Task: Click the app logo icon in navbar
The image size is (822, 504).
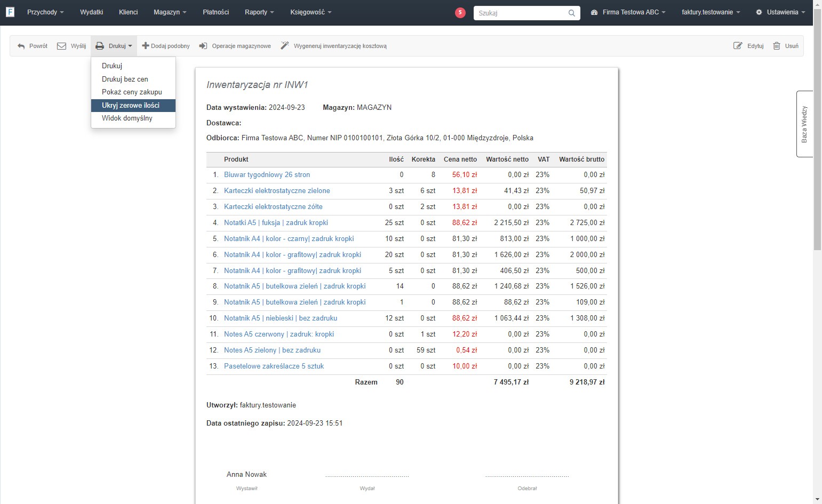Action: tap(10, 12)
